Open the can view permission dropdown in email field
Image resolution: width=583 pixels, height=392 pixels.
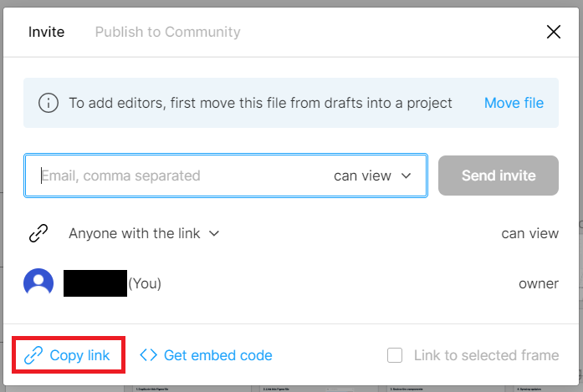coord(372,176)
